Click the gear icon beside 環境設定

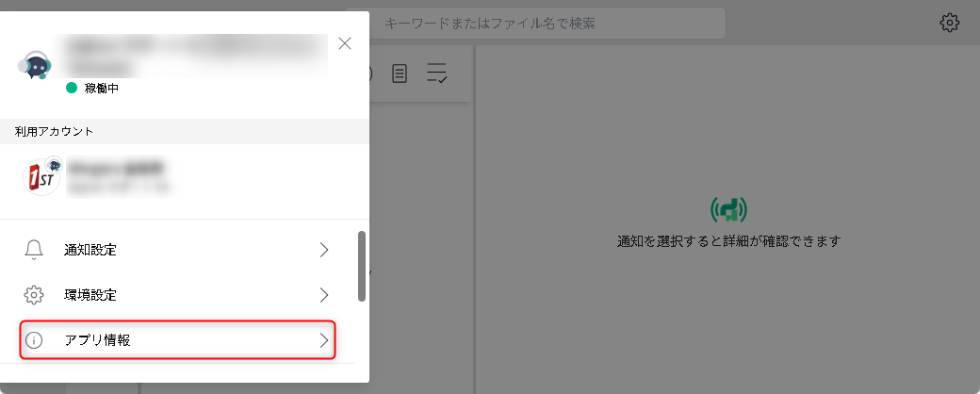pyautogui.click(x=34, y=295)
